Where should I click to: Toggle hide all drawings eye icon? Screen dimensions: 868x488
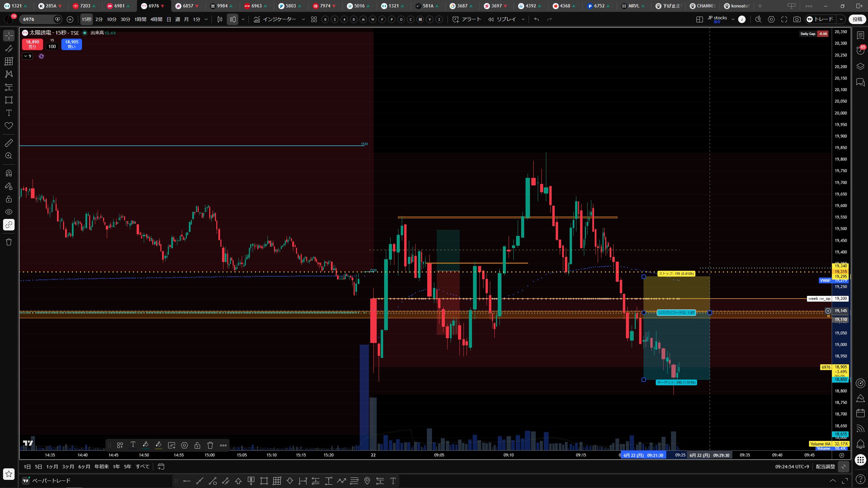(9, 212)
